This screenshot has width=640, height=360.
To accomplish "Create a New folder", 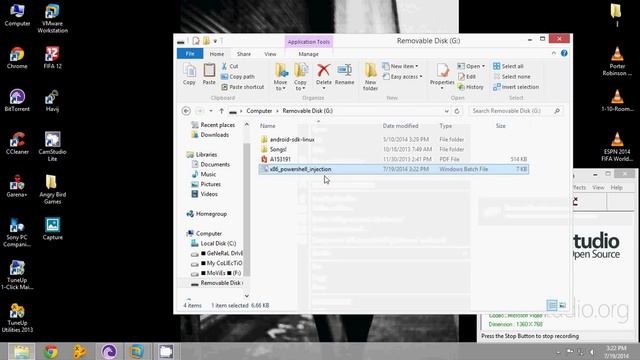I will 370,77.
